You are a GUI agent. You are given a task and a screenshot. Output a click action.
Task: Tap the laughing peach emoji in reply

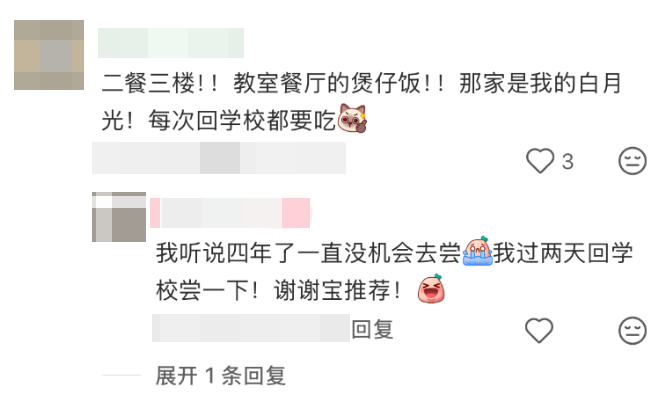point(431,289)
